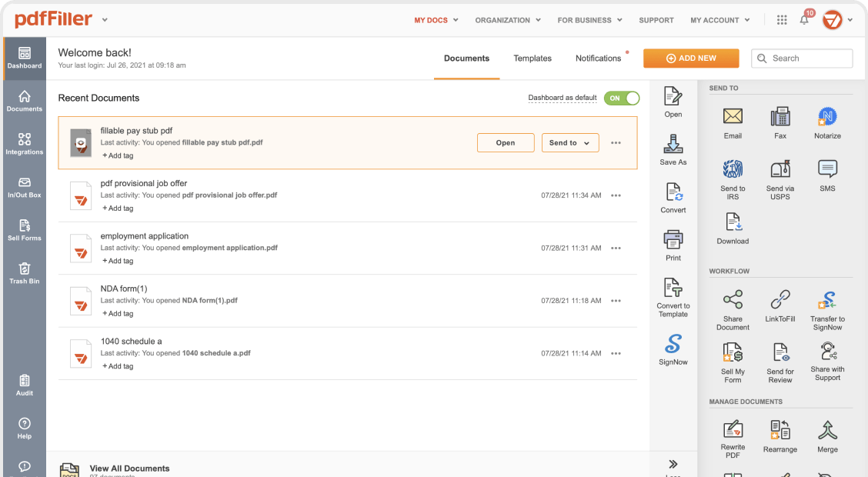Select the Fax icon
The image size is (868, 477).
pos(780,118)
